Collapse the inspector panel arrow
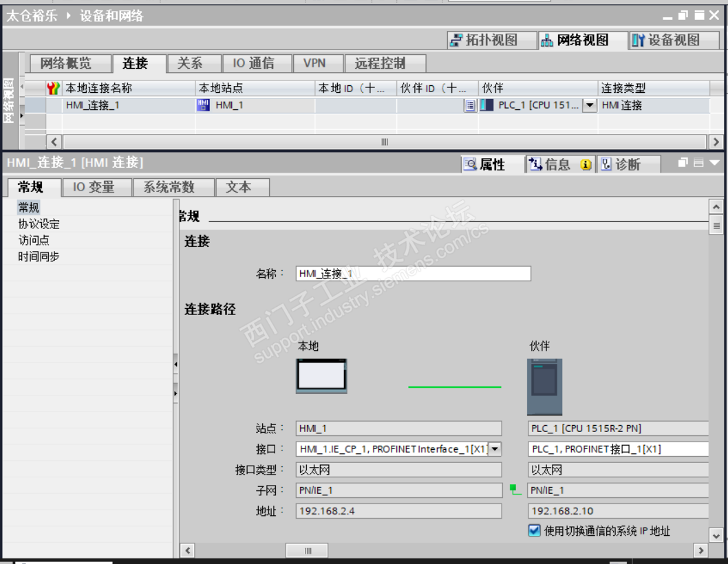Viewport: 728px width, 564px height. (714, 162)
